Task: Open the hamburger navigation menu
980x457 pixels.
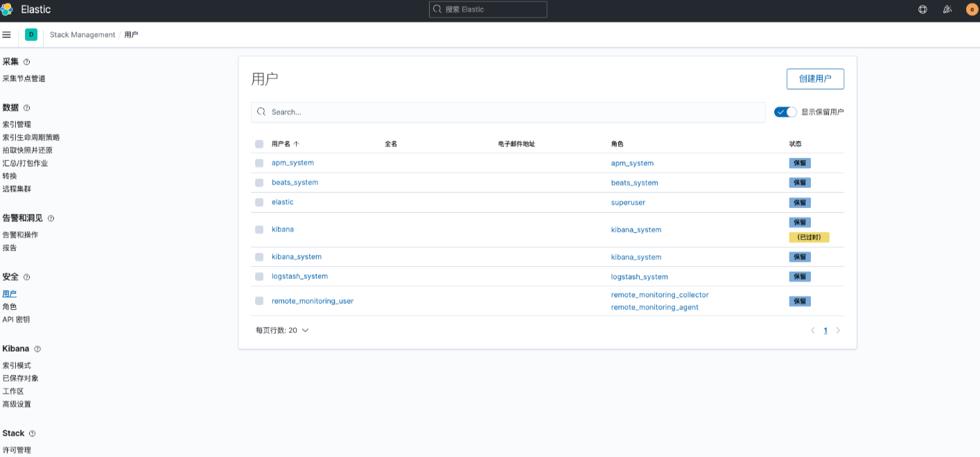Action: (6, 35)
